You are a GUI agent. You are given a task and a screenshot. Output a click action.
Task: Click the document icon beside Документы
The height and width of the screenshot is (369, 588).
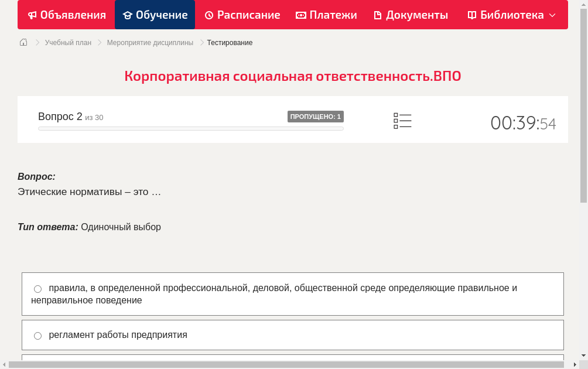[x=378, y=15]
